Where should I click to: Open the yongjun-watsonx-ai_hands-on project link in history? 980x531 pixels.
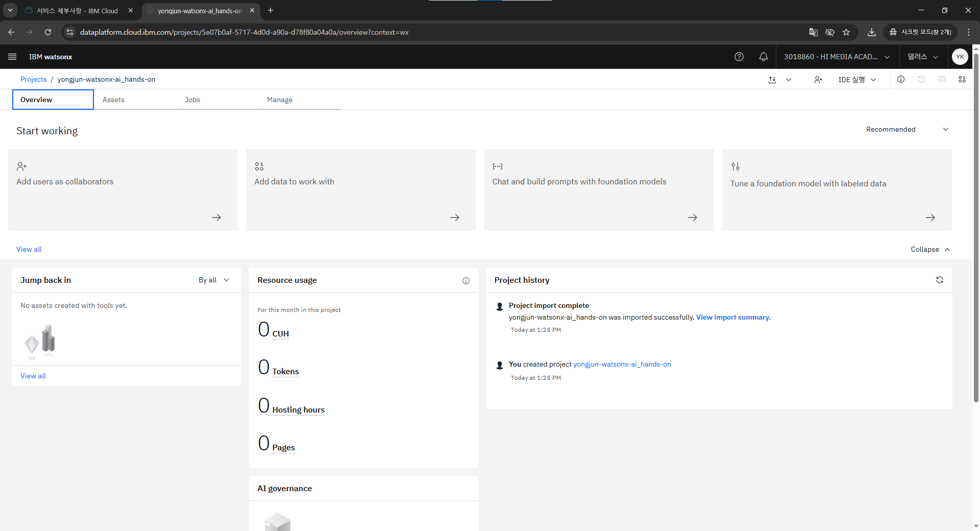click(622, 364)
